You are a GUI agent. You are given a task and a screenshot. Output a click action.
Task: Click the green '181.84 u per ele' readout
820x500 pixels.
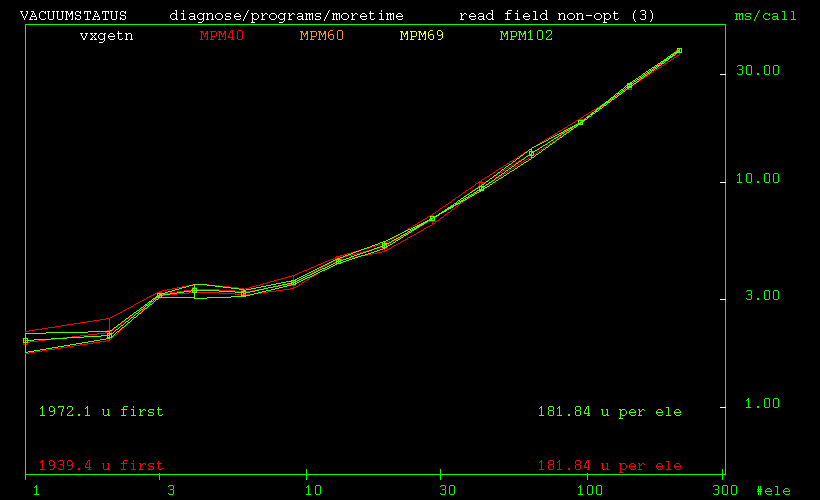610,412
